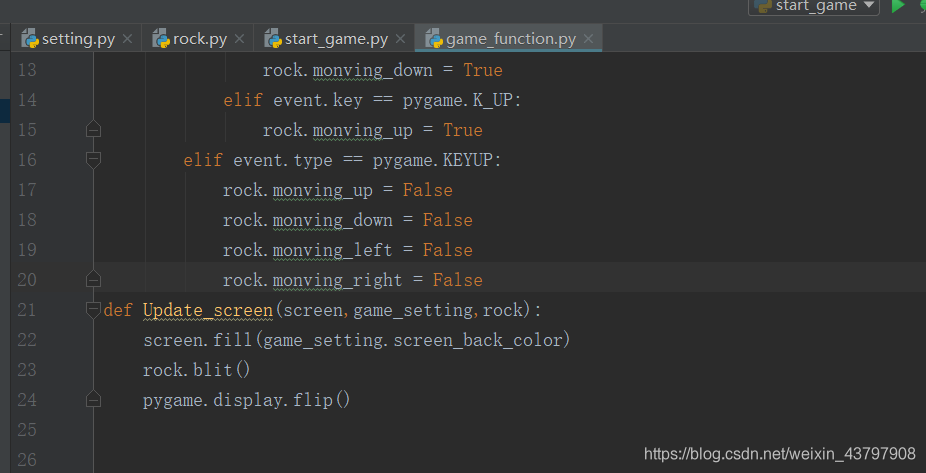Click the True value on line 13
The height and width of the screenshot is (473, 926).
(x=482, y=70)
